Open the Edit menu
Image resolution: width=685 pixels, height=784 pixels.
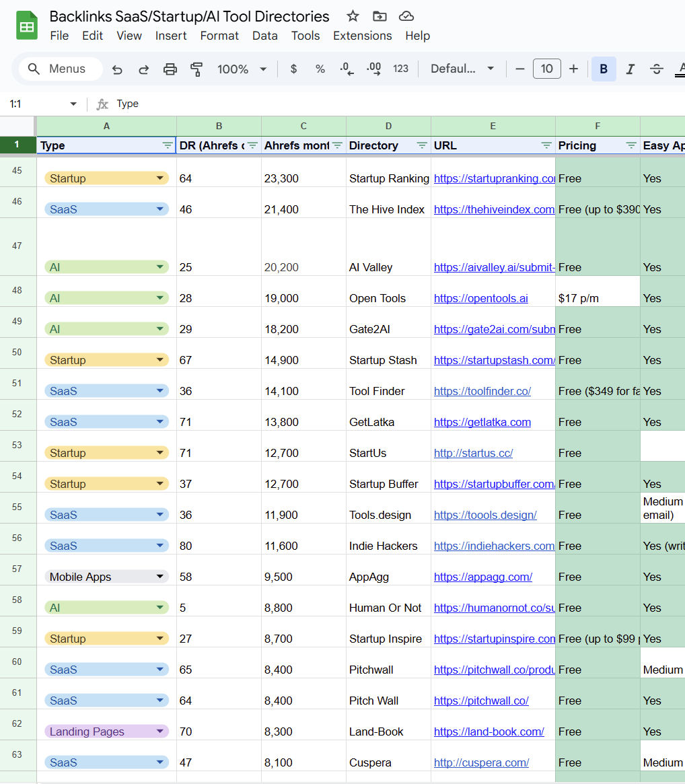92,36
